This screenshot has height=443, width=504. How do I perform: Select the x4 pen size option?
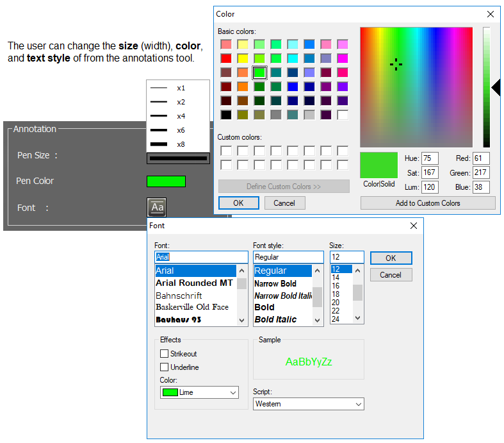(x=167, y=116)
